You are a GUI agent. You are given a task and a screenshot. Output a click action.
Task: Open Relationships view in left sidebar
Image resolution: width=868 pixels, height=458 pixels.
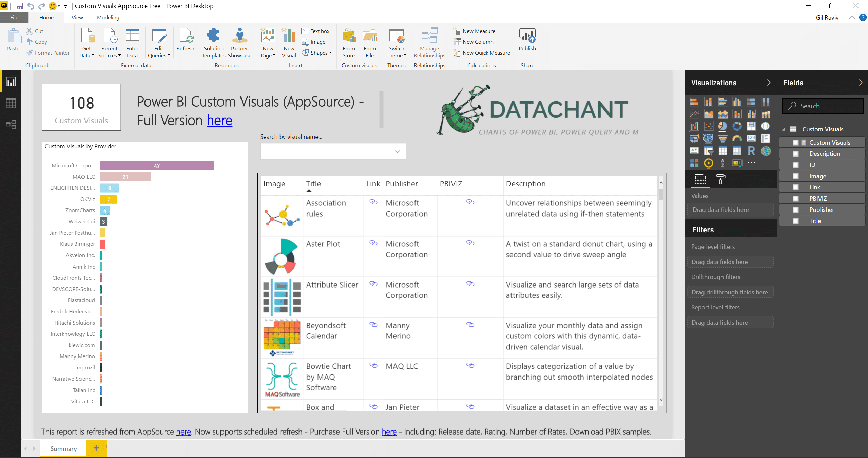click(x=11, y=124)
